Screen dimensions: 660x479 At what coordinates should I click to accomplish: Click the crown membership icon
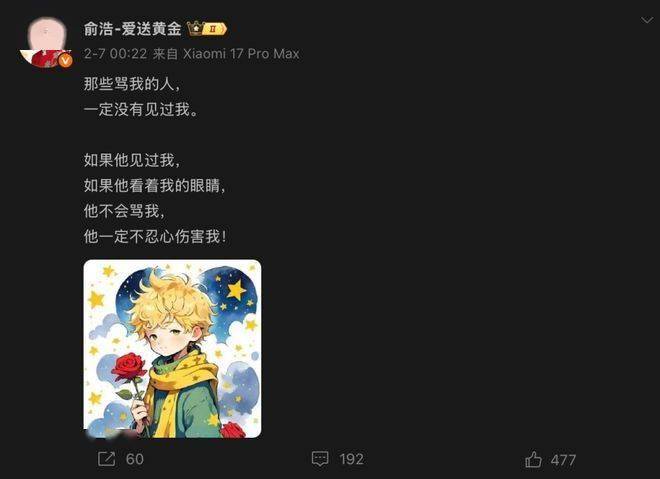[195, 28]
